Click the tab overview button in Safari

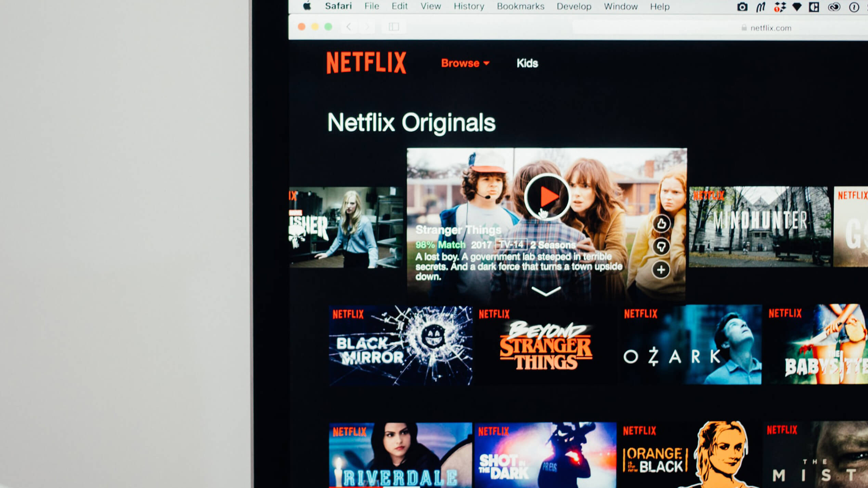click(393, 27)
